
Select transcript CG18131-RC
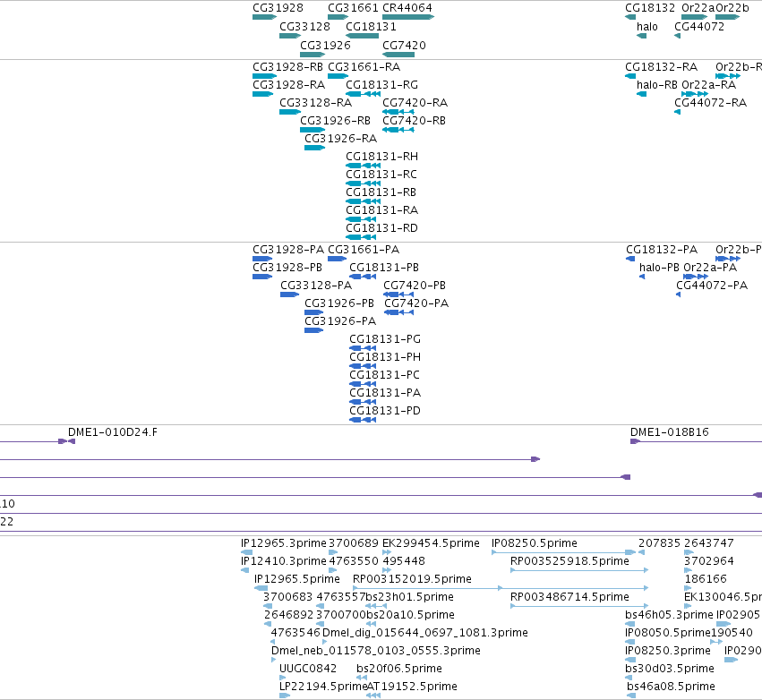[x=363, y=184]
